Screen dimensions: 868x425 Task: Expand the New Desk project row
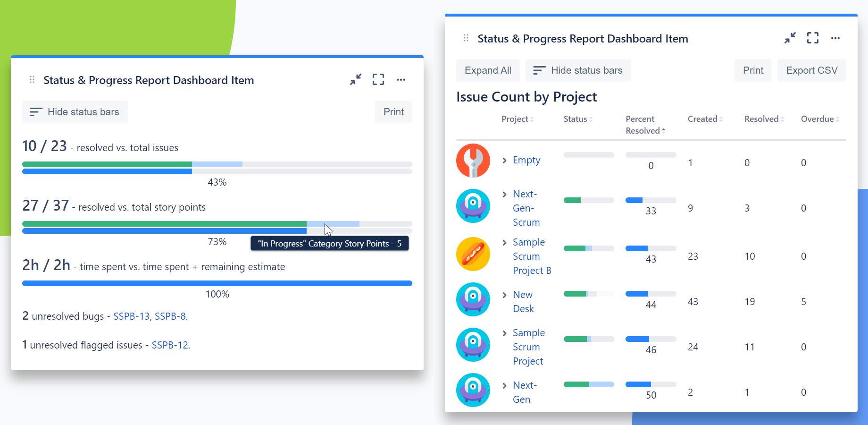click(504, 295)
